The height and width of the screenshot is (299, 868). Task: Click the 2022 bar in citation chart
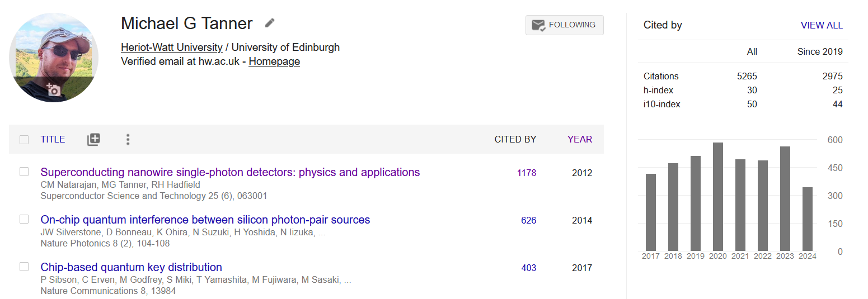[762, 206]
